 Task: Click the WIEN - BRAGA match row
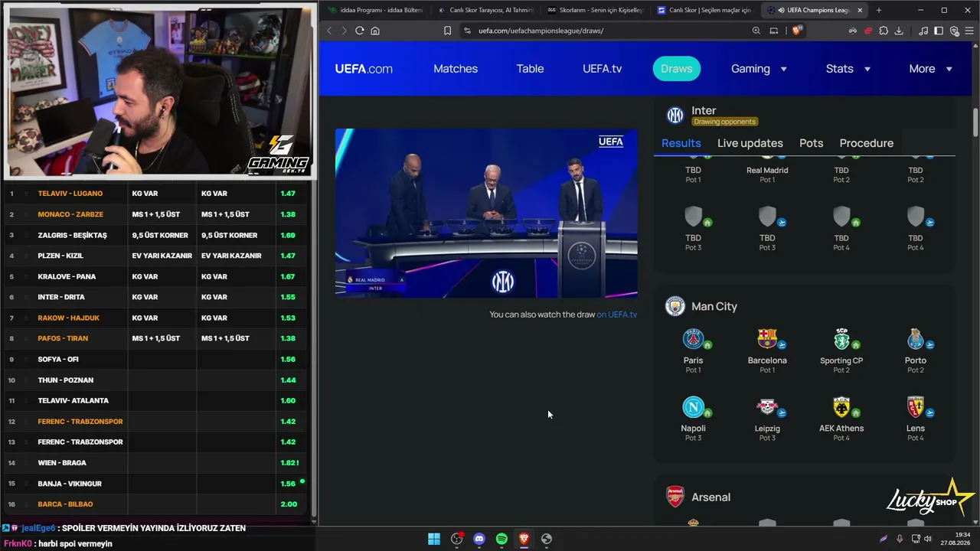click(x=156, y=463)
